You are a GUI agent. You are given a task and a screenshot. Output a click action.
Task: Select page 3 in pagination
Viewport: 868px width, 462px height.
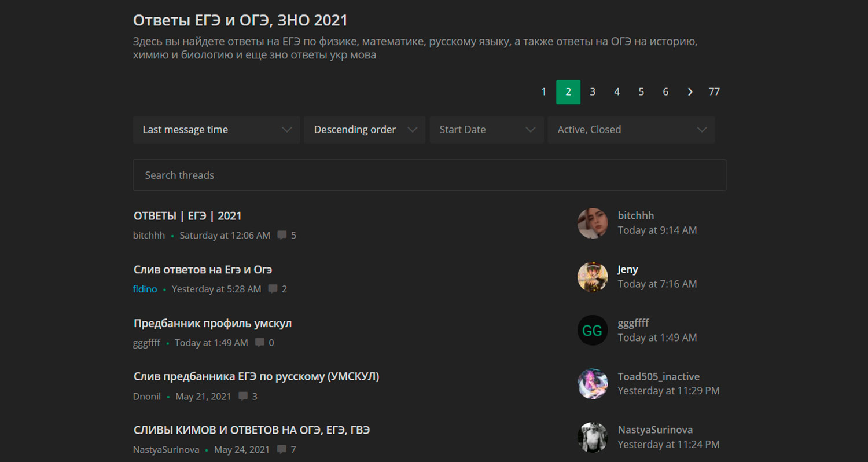[x=593, y=92]
